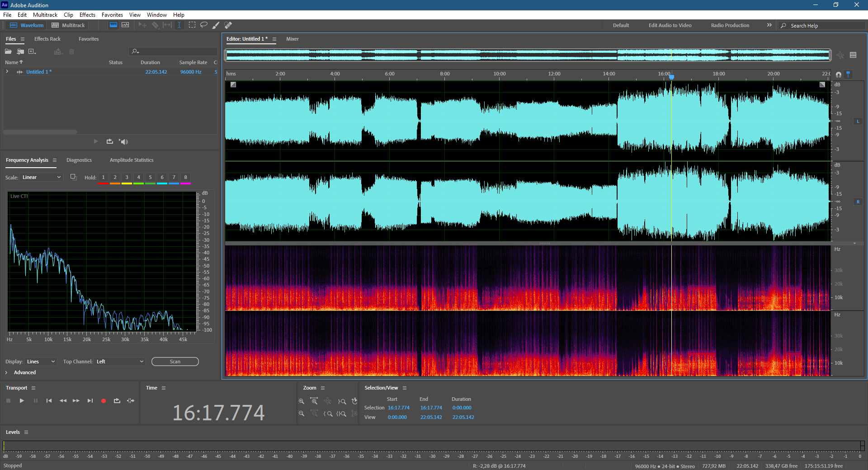Viewport: 868px width, 470px height.
Task: Open the Effects menu
Action: 87,15
